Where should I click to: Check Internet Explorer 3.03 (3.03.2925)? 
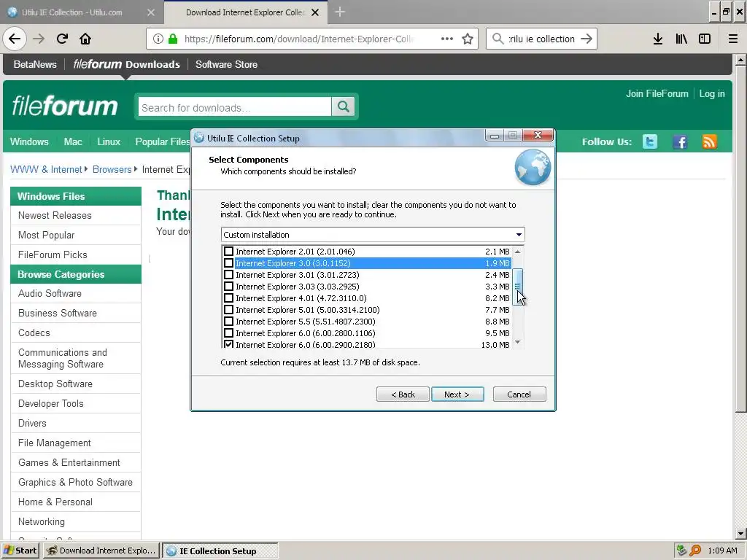(228, 286)
